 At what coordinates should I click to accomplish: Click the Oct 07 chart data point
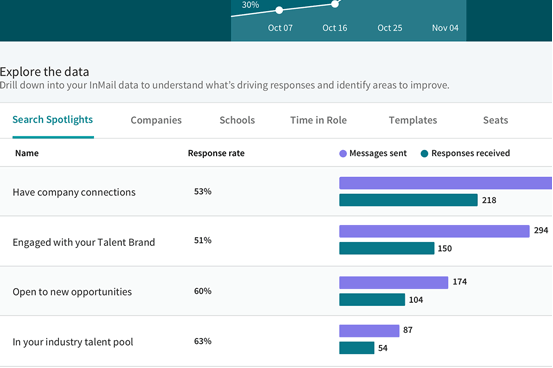click(x=279, y=10)
